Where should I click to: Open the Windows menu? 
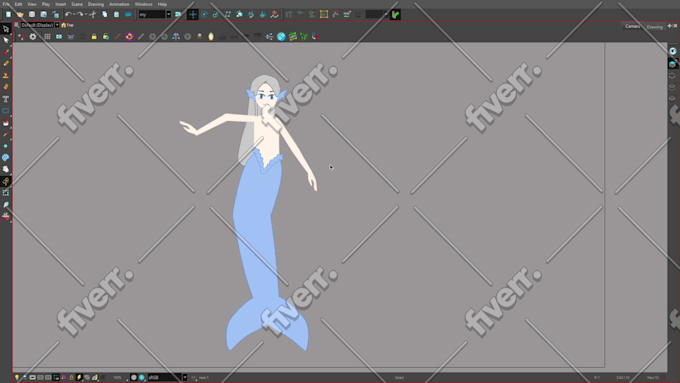point(143,4)
